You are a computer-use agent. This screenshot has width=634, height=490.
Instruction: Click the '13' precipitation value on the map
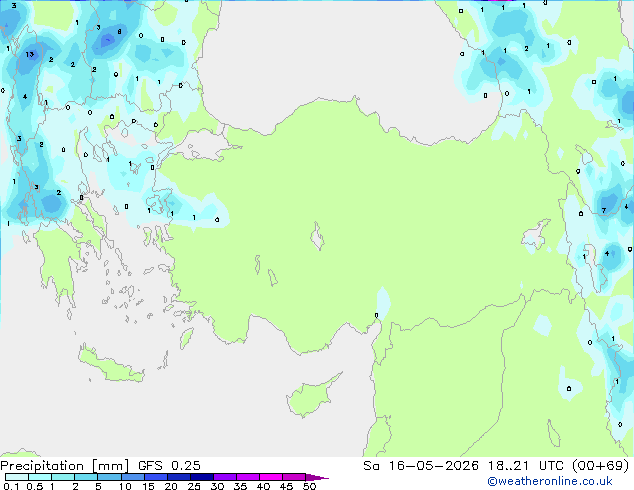coord(30,55)
